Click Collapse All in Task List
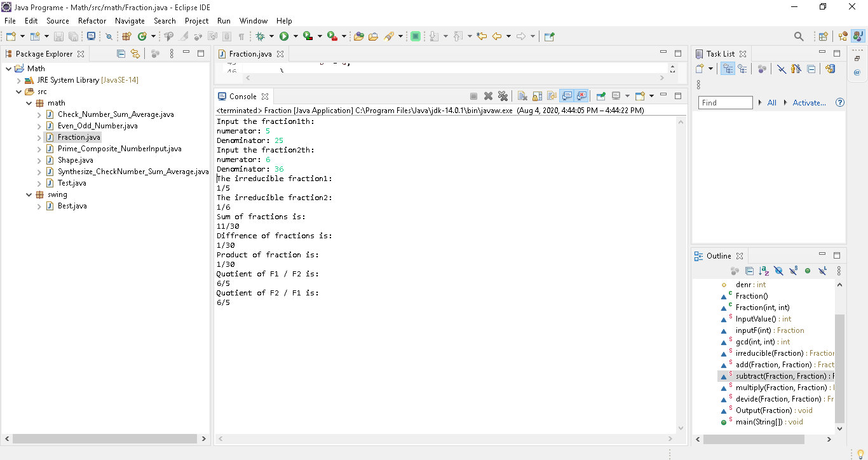 (x=811, y=69)
